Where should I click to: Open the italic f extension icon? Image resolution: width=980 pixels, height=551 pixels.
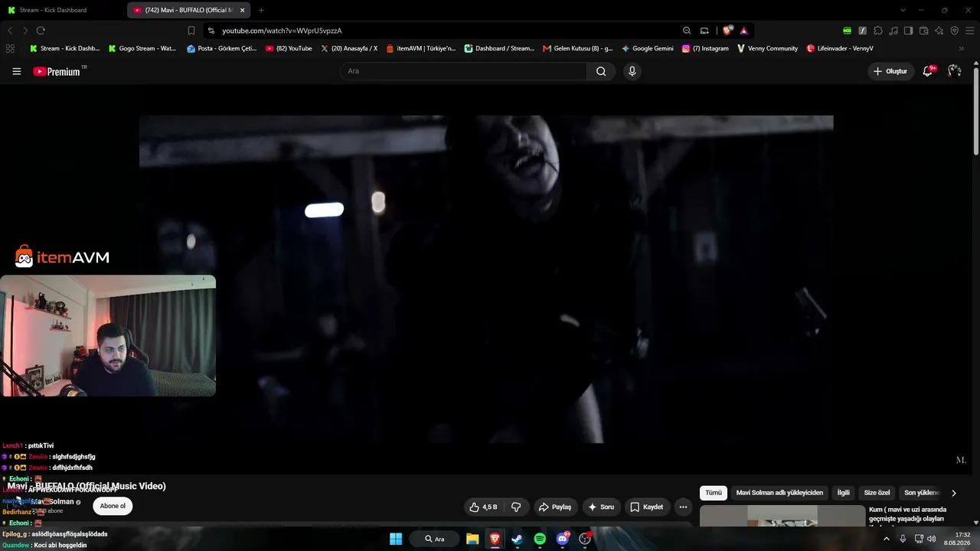[x=863, y=31]
